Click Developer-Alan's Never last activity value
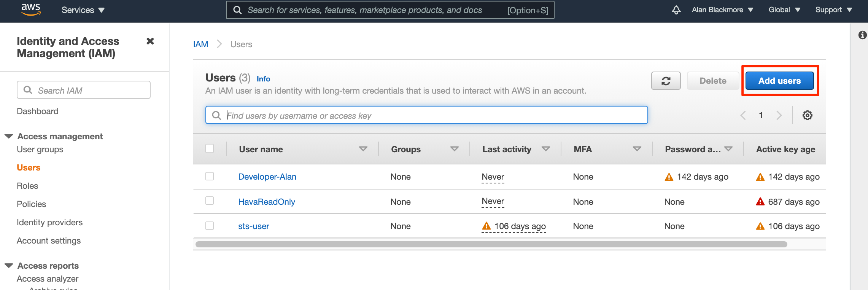 point(493,177)
